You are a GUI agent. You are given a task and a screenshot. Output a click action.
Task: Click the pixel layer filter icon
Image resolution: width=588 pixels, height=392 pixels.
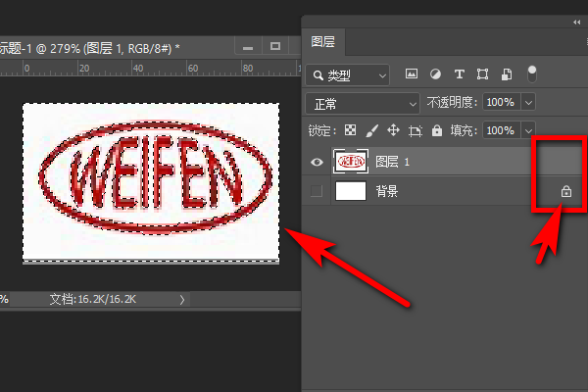point(412,74)
